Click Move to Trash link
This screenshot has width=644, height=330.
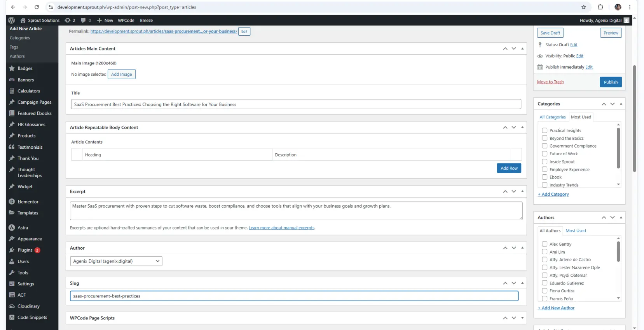[550, 82]
